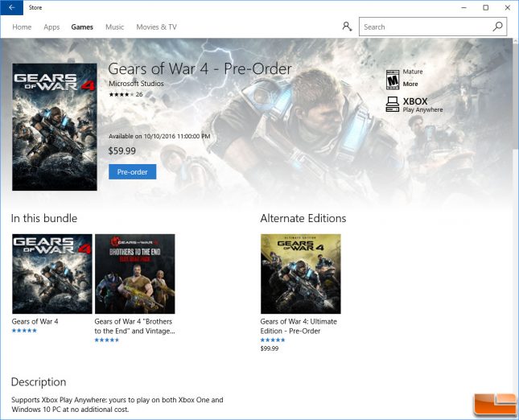Click the ESRB Mature rating icon
The image size is (519, 420).
tap(393, 80)
